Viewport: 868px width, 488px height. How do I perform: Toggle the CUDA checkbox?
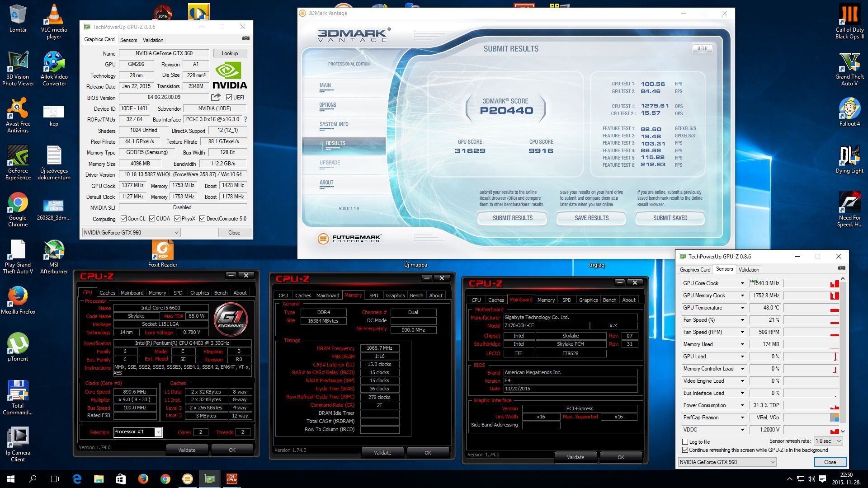152,219
